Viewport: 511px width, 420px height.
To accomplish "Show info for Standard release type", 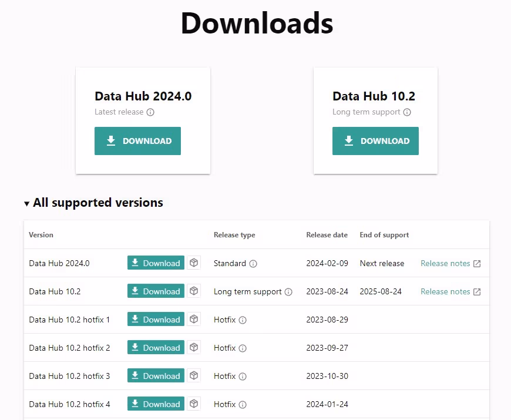I will (x=253, y=264).
